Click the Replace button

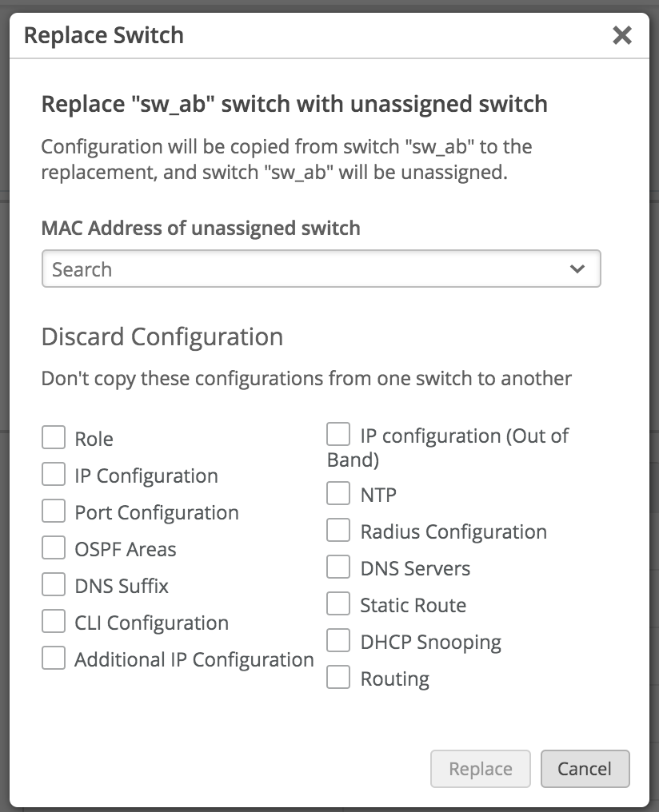coord(480,769)
